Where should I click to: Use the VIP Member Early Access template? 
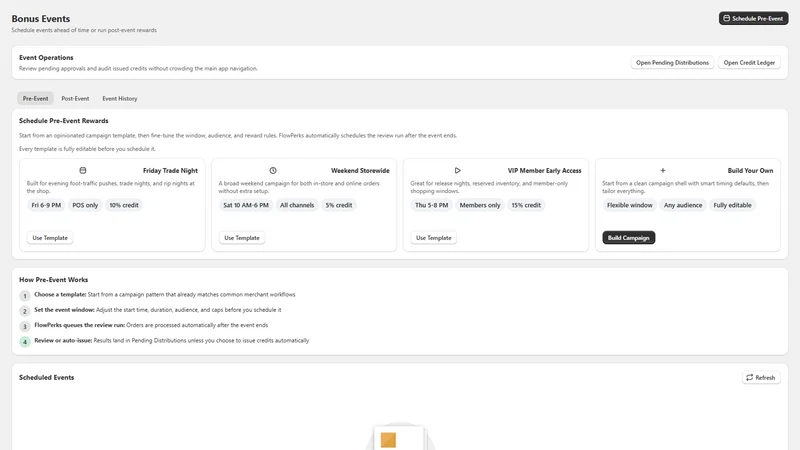[434, 238]
